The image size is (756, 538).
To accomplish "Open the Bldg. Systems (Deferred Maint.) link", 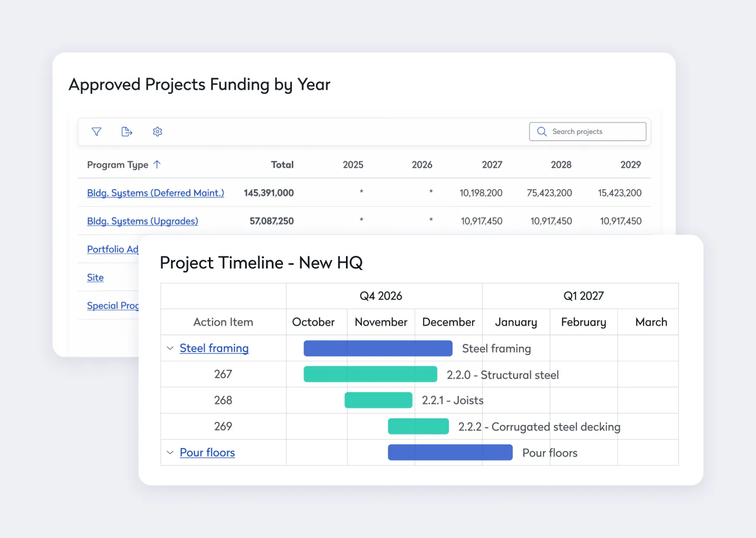I will point(155,193).
